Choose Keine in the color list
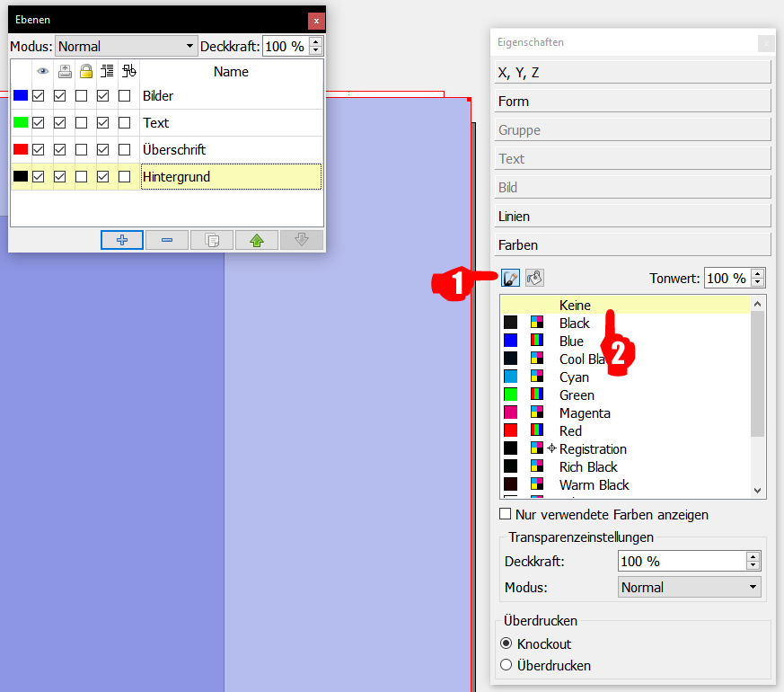This screenshot has width=784, height=692. [575, 306]
